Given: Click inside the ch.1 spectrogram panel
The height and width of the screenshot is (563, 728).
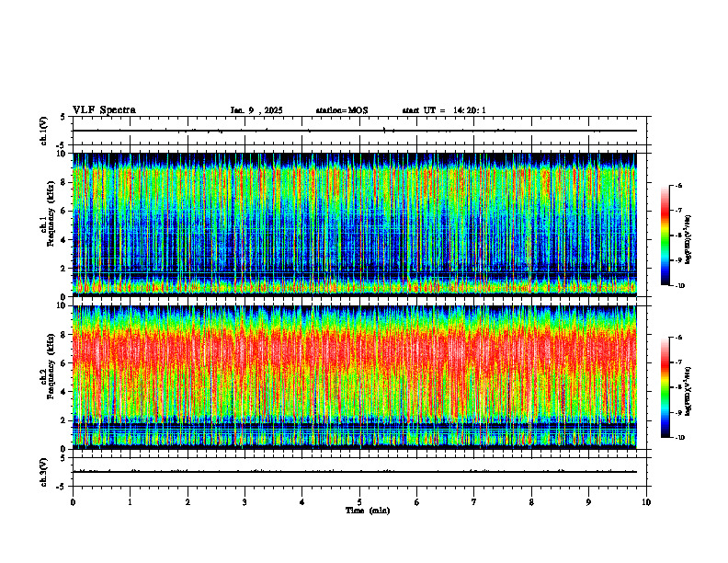Looking at the screenshot, I should (355, 224).
